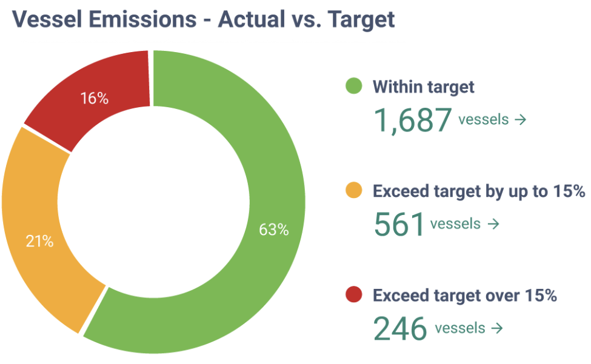Image resolution: width=591 pixels, height=364 pixels.
Task: Open the 'vessels' link beside 561
Action: click(455, 224)
